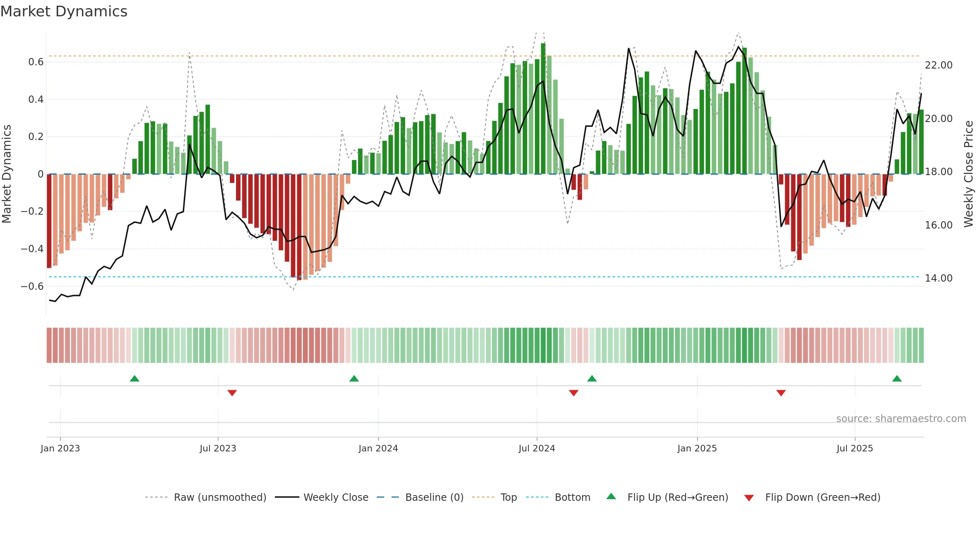Toggle Flip Down (Green→Red) legend entry

coord(812,497)
